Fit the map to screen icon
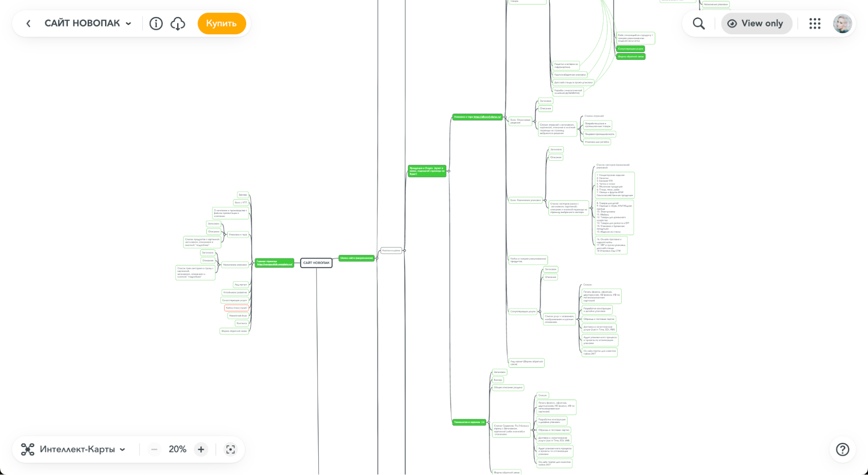Screen dimensions: 868x475 tap(231, 449)
